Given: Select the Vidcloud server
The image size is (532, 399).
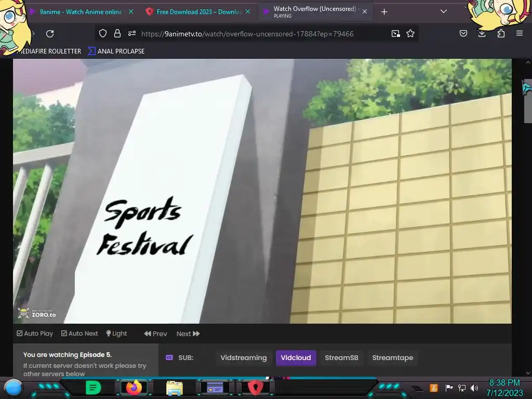Looking at the screenshot, I should [x=296, y=357].
